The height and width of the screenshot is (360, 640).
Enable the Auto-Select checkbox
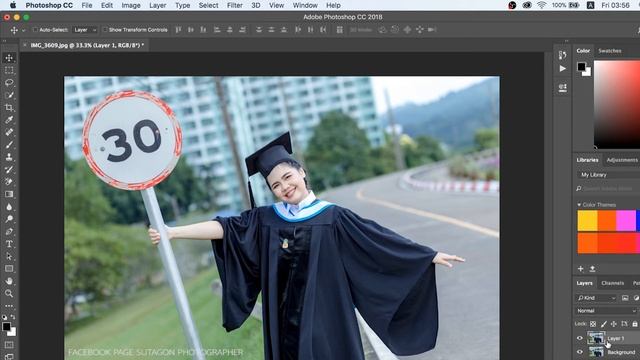35,30
